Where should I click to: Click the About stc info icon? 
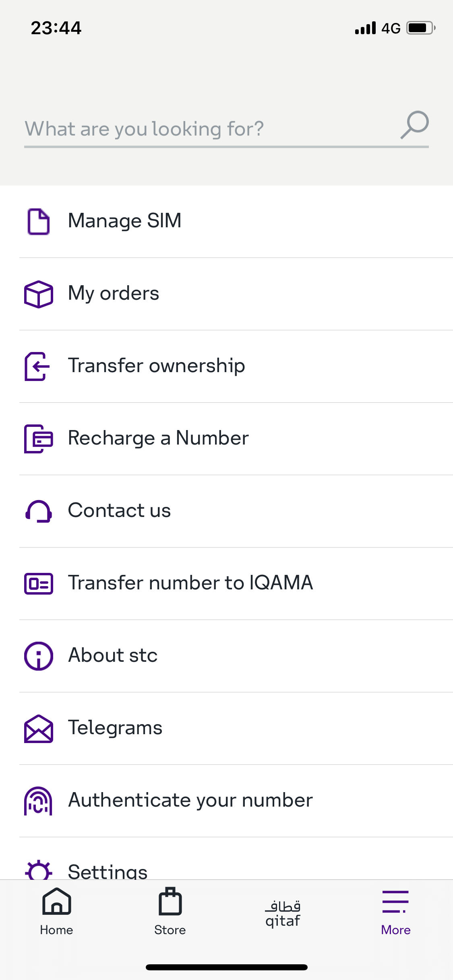click(x=38, y=656)
